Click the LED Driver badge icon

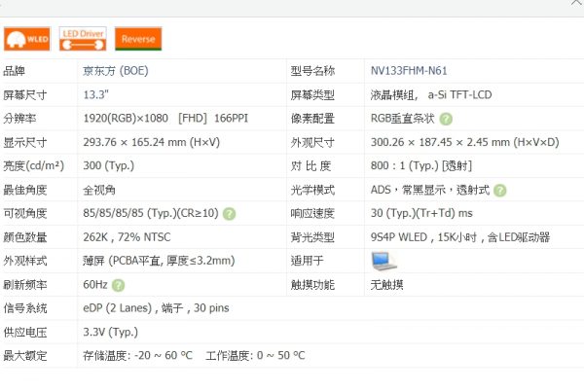(x=83, y=39)
